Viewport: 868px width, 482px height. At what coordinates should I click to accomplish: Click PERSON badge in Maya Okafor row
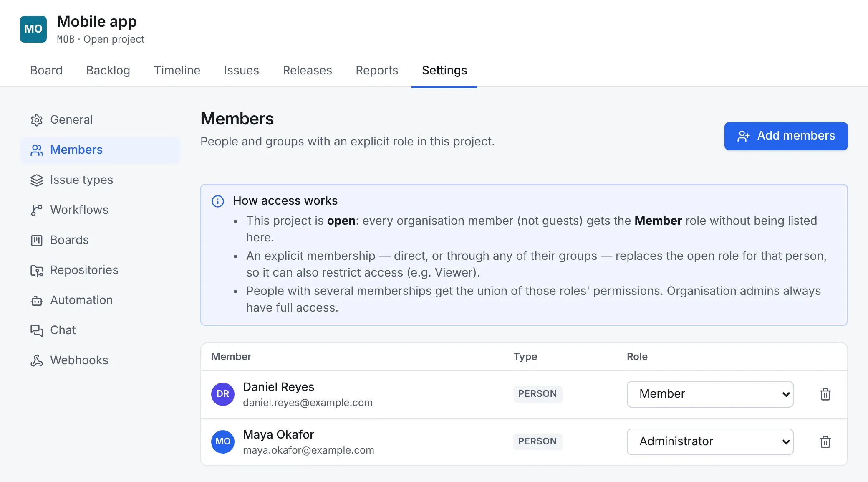(537, 441)
